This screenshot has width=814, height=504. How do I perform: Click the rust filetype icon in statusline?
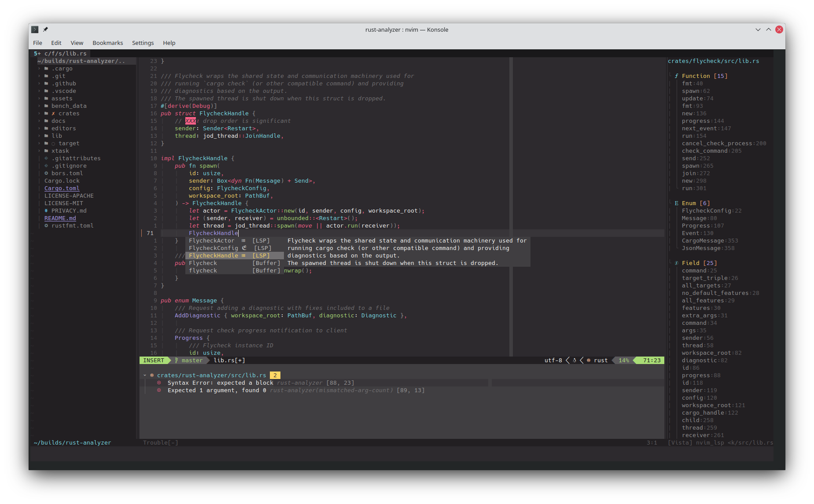point(589,361)
